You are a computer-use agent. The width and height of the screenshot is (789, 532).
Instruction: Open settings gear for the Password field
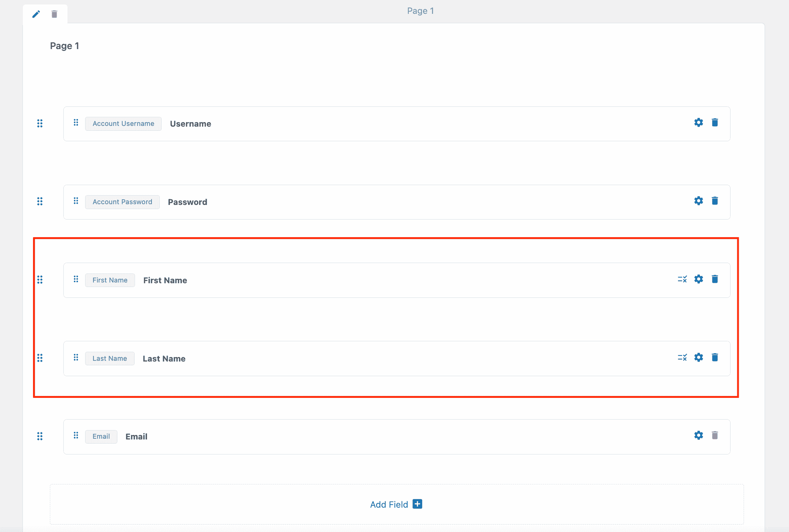pyautogui.click(x=698, y=201)
